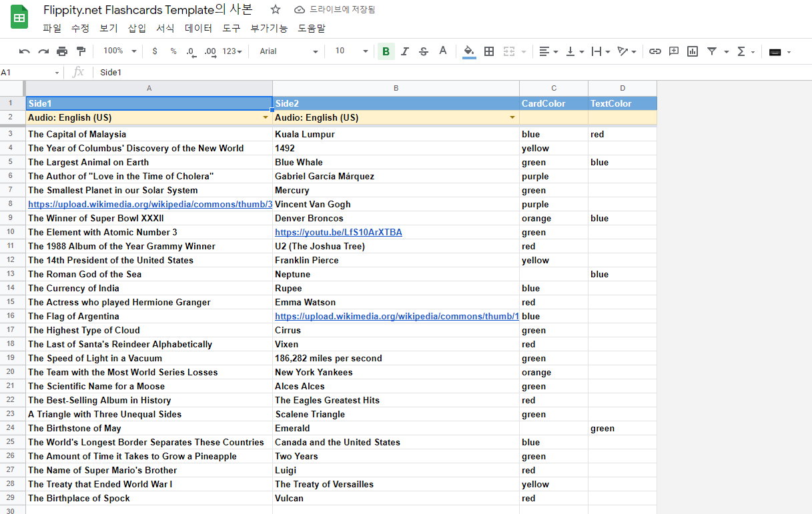Open Borders tool

coord(489,51)
